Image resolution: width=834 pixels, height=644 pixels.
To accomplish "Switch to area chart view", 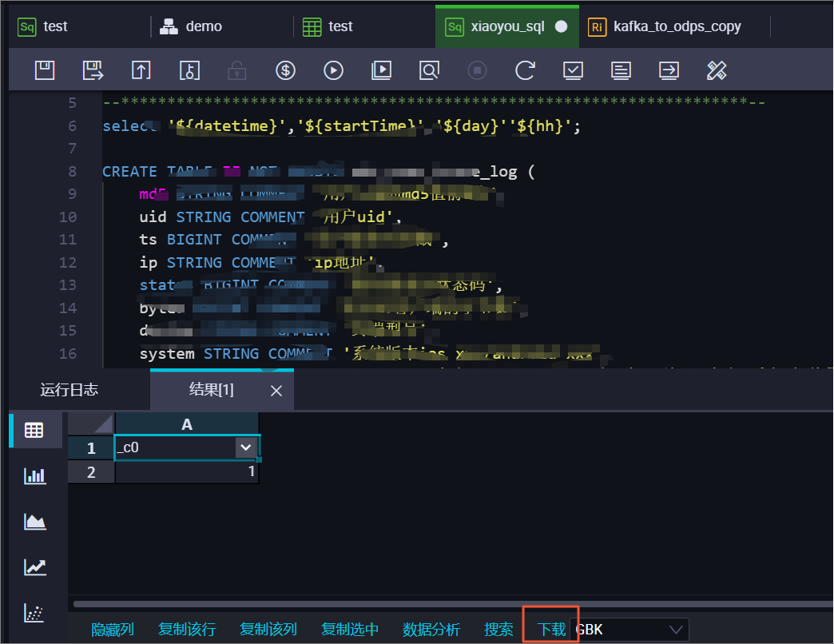I will (34, 522).
